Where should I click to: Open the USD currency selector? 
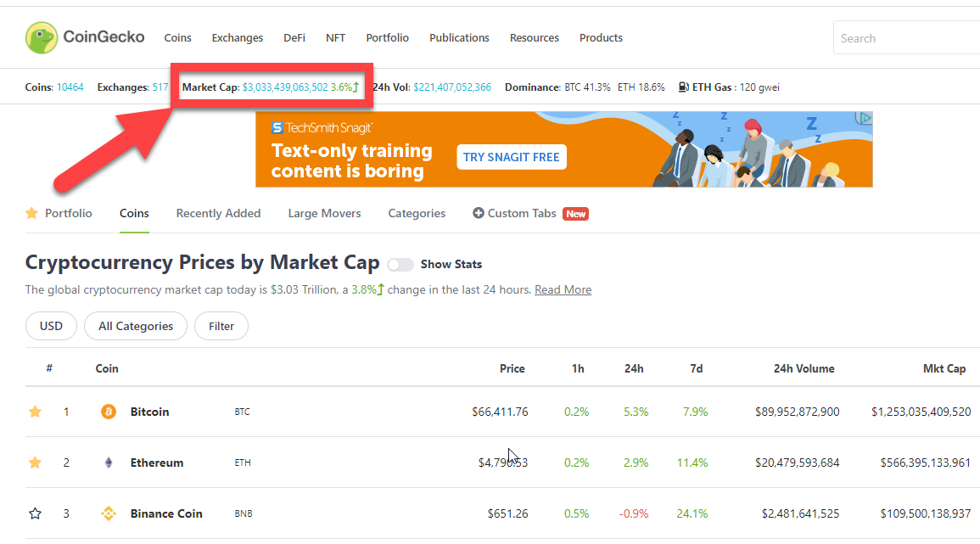pyautogui.click(x=51, y=326)
